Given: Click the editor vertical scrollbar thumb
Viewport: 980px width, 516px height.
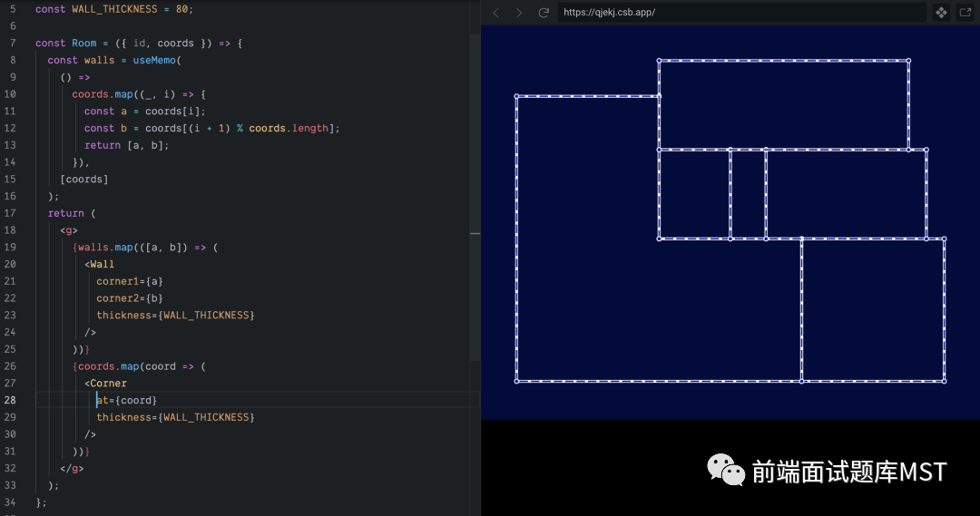Looking at the screenshot, I should pyautogui.click(x=475, y=198).
